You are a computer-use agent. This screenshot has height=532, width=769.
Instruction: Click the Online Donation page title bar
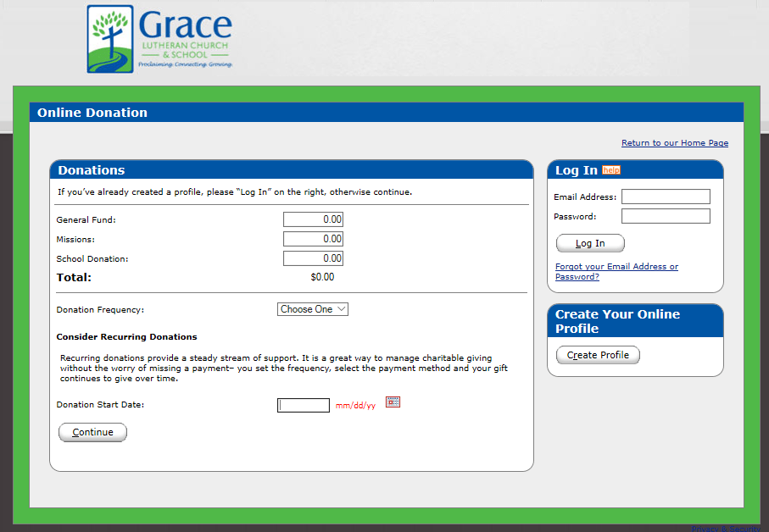387,113
